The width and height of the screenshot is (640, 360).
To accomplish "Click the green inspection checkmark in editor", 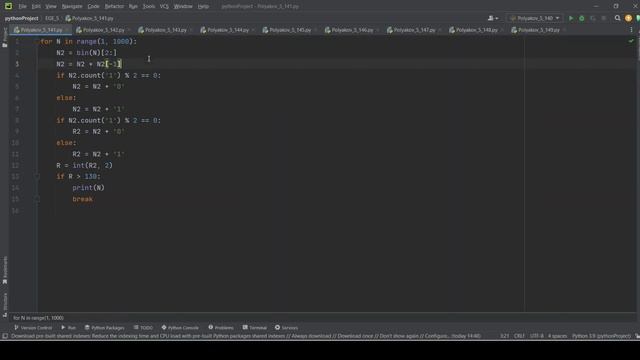I will 631,41.
